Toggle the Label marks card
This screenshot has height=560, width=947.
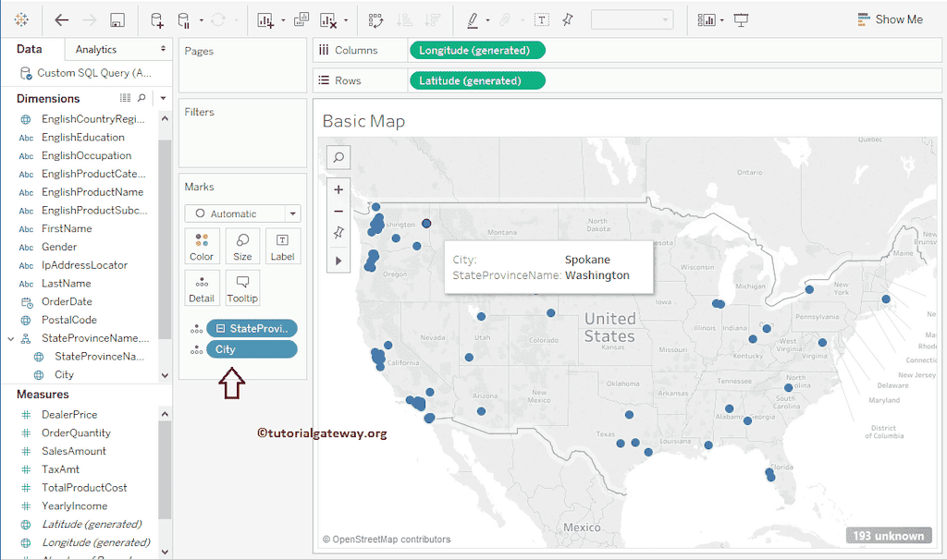pos(282,247)
